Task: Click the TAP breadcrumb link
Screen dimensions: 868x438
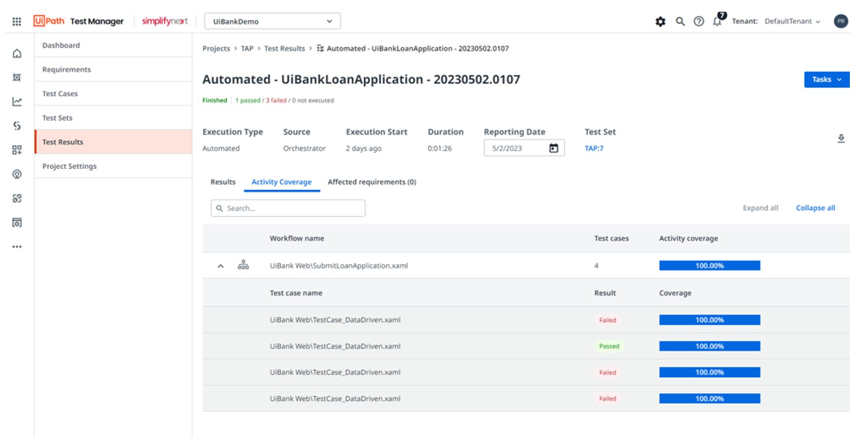Action: click(x=247, y=49)
